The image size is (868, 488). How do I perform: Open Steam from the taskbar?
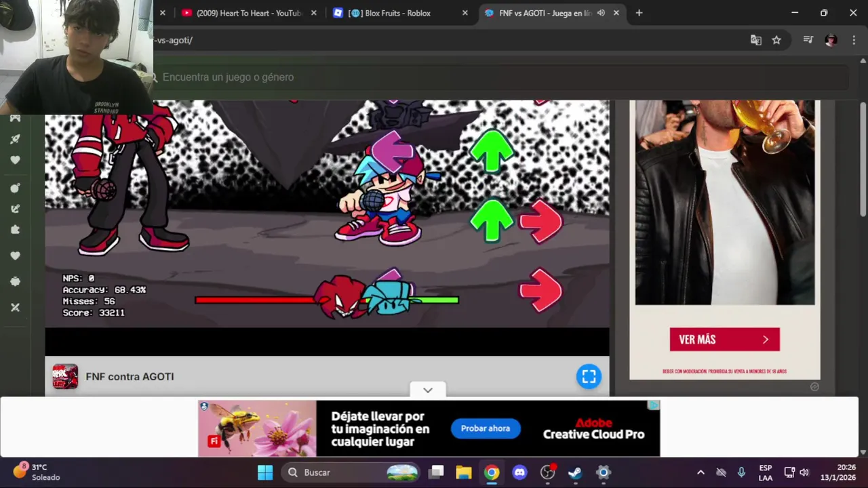point(575,472)
